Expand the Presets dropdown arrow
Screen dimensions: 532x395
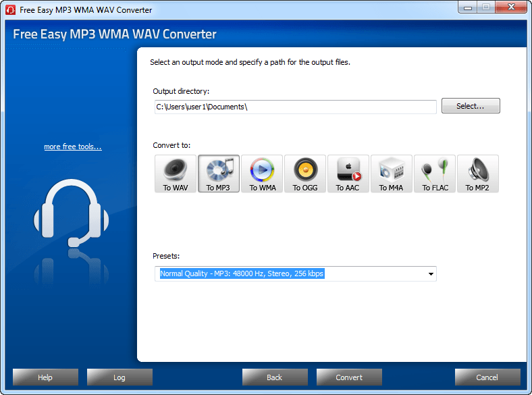point(430,274)
